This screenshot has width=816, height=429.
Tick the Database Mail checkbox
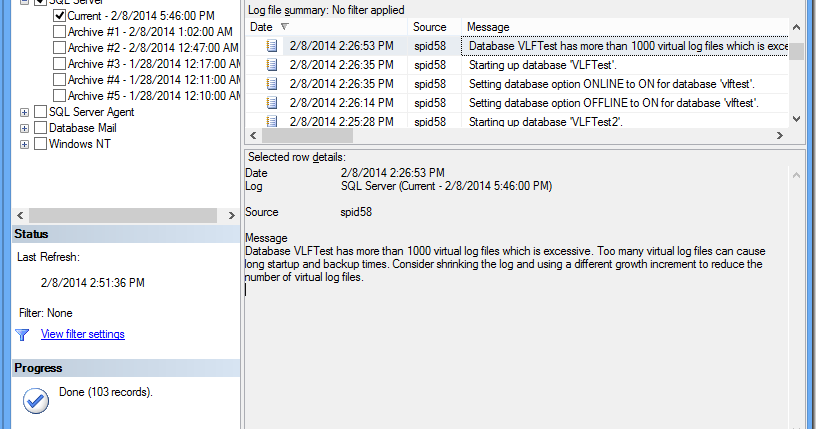[x=41, y=128]
